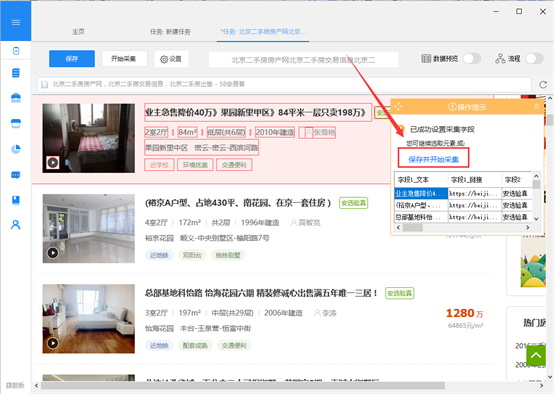Click the first listing's bedroom photo thumbnail

[x=89, y=138]
